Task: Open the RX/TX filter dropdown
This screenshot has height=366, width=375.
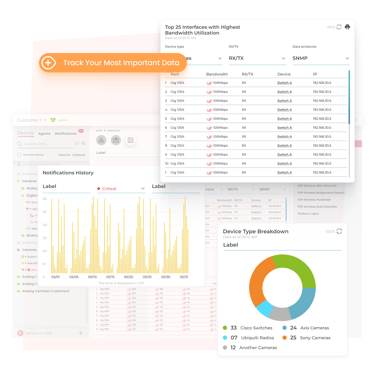Action: [x=257, y=58]
